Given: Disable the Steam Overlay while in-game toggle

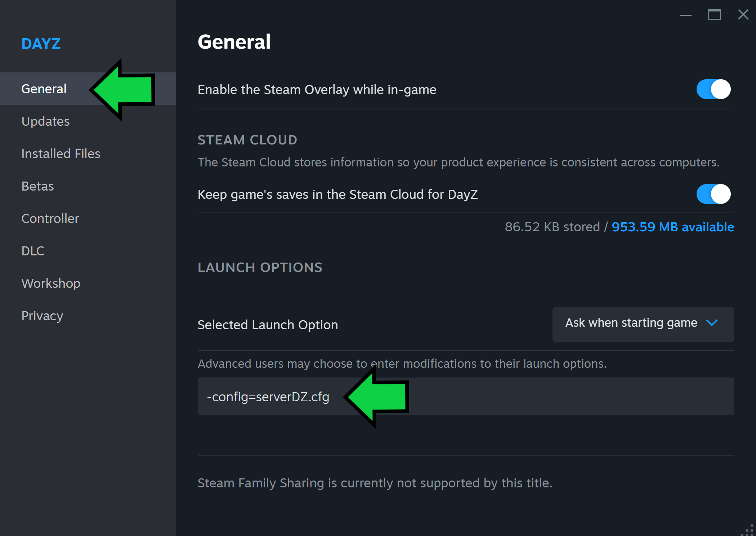Looking at the screenshot, I should tap(713, 89).
